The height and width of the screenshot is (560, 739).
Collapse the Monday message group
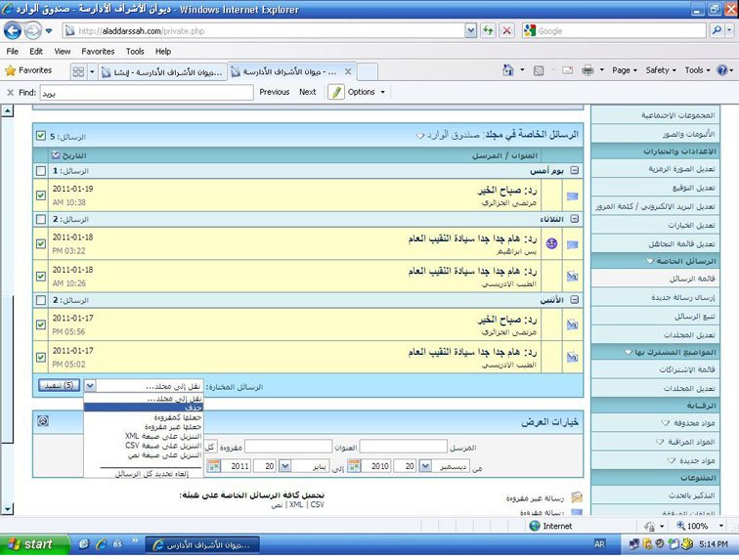[574, 299]
